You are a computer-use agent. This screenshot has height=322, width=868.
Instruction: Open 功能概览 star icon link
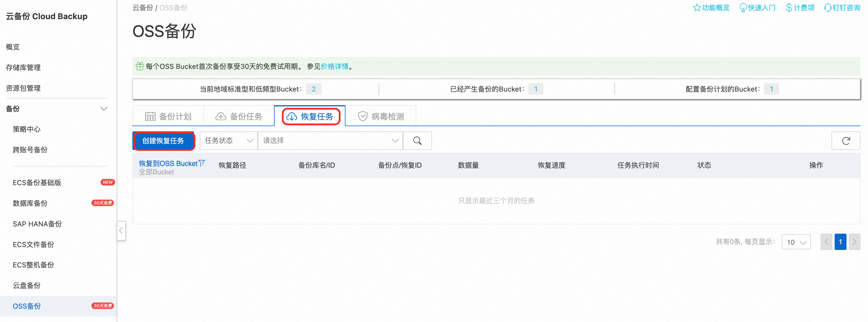coord(711,8)
